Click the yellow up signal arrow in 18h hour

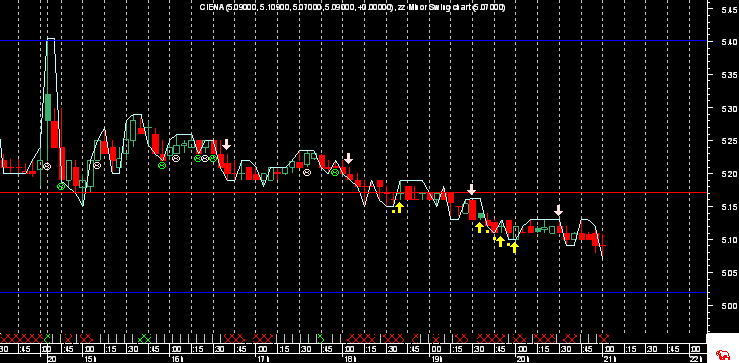(x=399, y=207)
